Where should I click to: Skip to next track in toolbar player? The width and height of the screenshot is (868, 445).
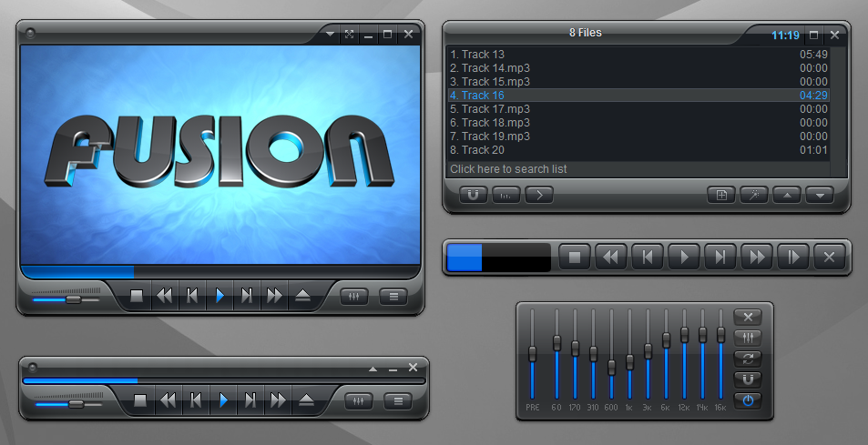(x=720, y=257)
